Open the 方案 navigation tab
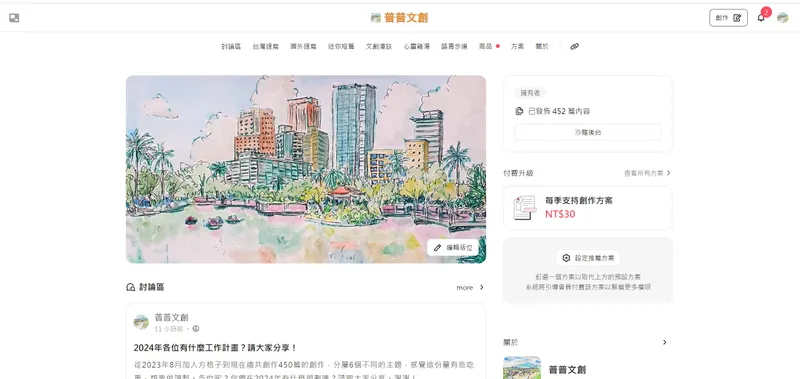 (x=517, y=46)
